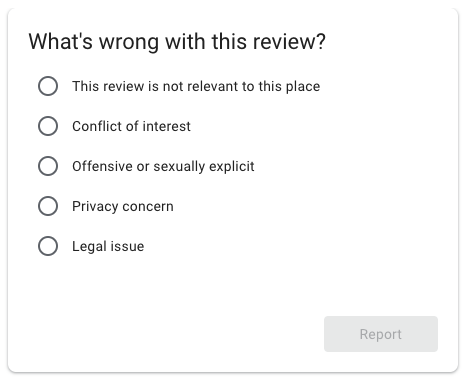Click the 'Offensive or sexually explicit' label
Viewport: 467px width, 379px height.
coord(163,166)
